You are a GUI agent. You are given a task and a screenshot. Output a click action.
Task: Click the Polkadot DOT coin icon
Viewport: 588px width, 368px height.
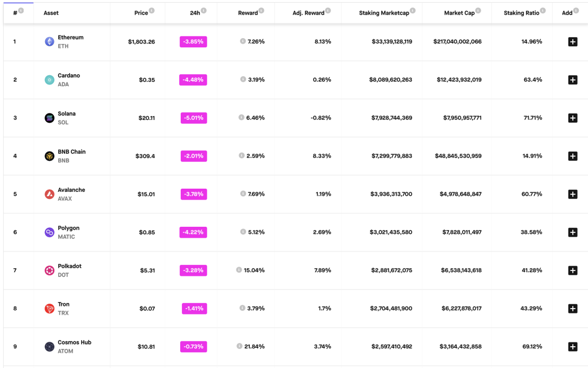point(50,270)
